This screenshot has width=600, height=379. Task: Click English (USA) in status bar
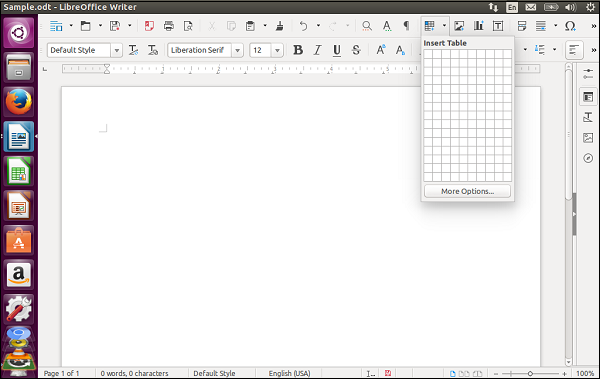pyautogui.click(x=289, y=373)
